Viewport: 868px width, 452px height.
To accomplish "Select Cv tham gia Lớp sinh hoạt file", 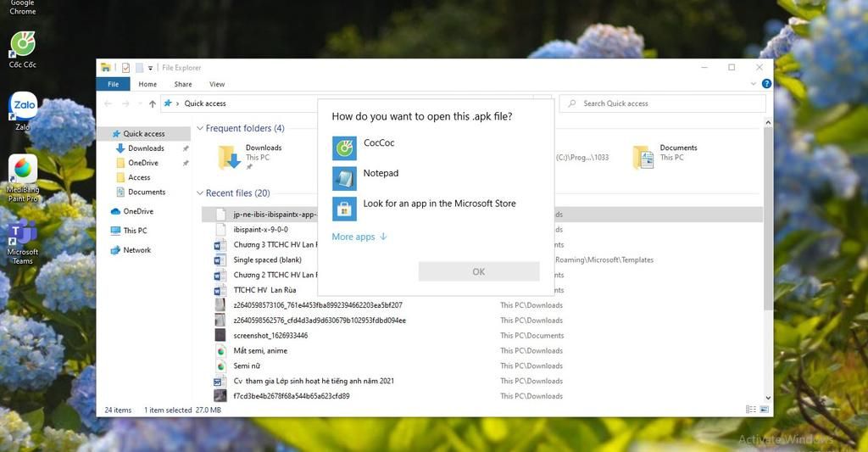I will click(314, 381).
